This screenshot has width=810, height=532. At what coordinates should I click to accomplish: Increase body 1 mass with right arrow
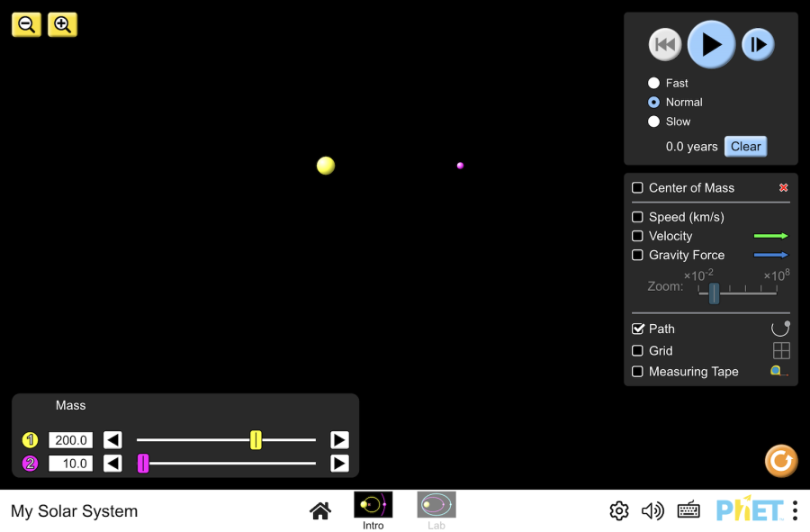tap(339, 440)
